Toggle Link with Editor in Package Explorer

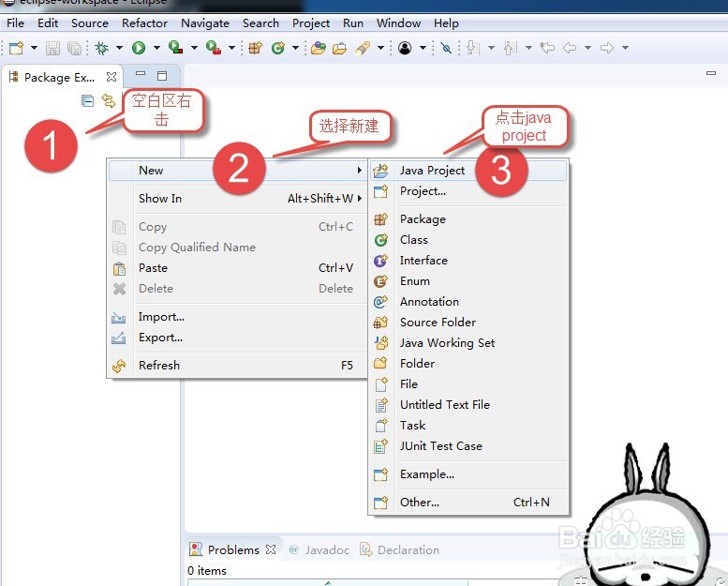109,101
